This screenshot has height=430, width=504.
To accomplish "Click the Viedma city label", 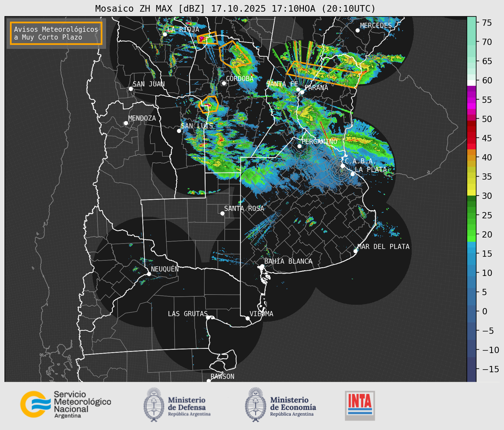I will (x=261, y=314).
